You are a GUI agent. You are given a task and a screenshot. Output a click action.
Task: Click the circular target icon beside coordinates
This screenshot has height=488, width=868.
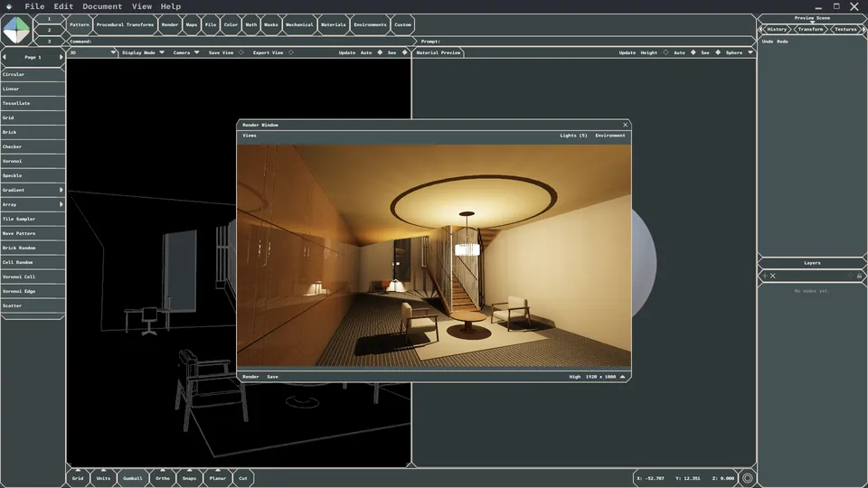(748, 478)
